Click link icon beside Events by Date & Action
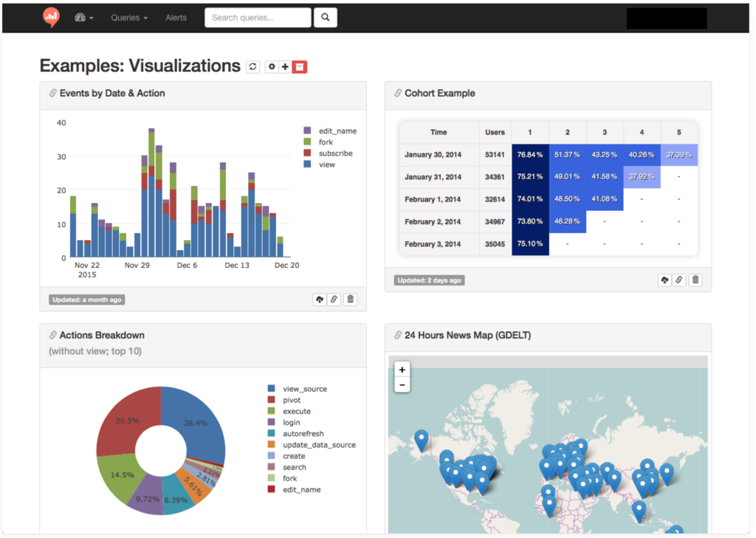 tap(52, 94)
